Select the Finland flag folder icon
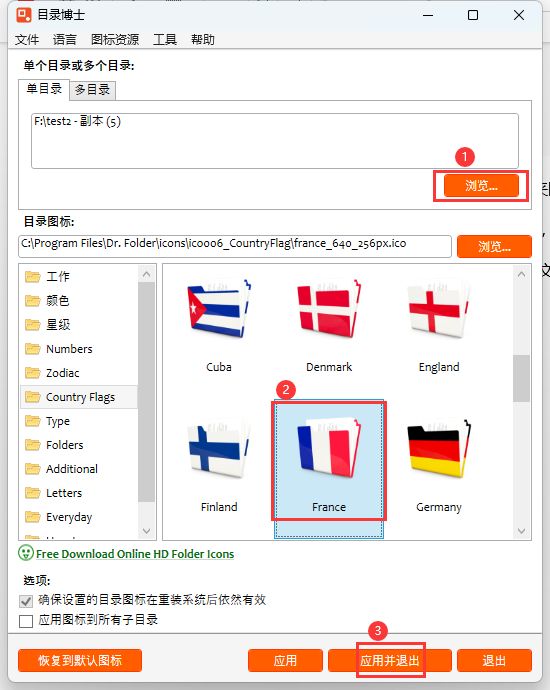 [219, 449]
